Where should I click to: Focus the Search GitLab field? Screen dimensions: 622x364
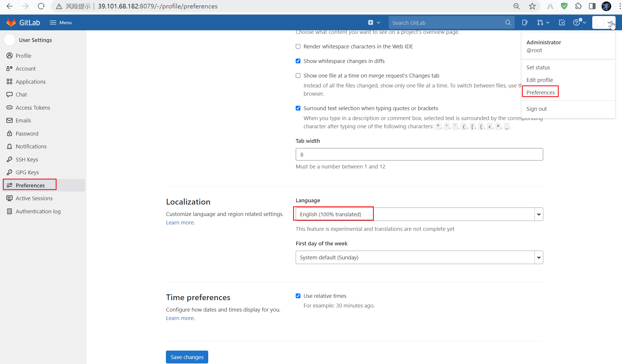(451, 22)
